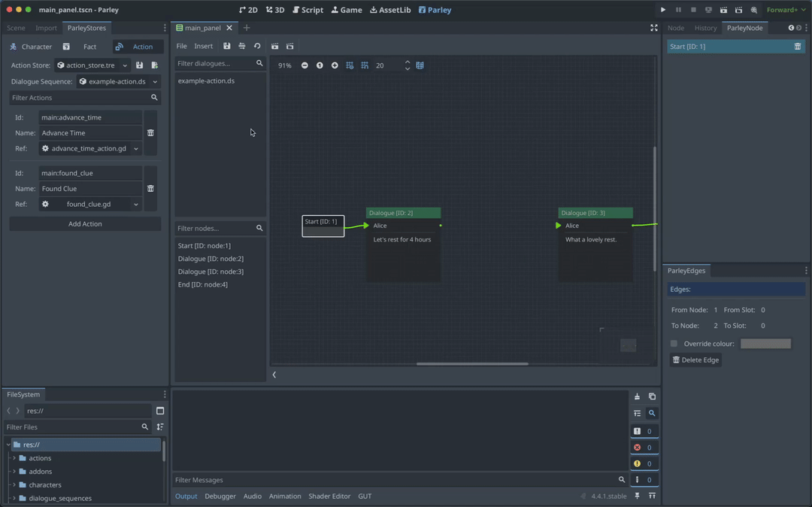Image resolution: width=812 pixels, height=507 pixels.
Task: Clear the Output panel messages
Action: pyautogui.click(x=637, y=396)
